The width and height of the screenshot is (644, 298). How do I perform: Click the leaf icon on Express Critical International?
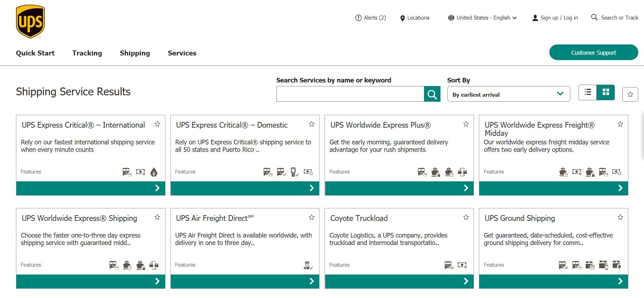point(154,172)
